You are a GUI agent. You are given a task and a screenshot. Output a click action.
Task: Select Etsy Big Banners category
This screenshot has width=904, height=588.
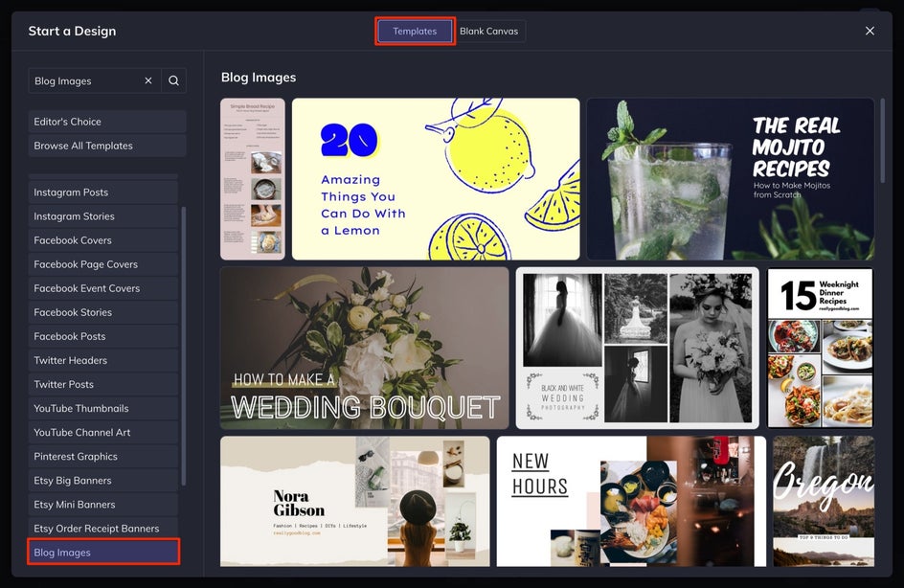[x=103, y=480]
